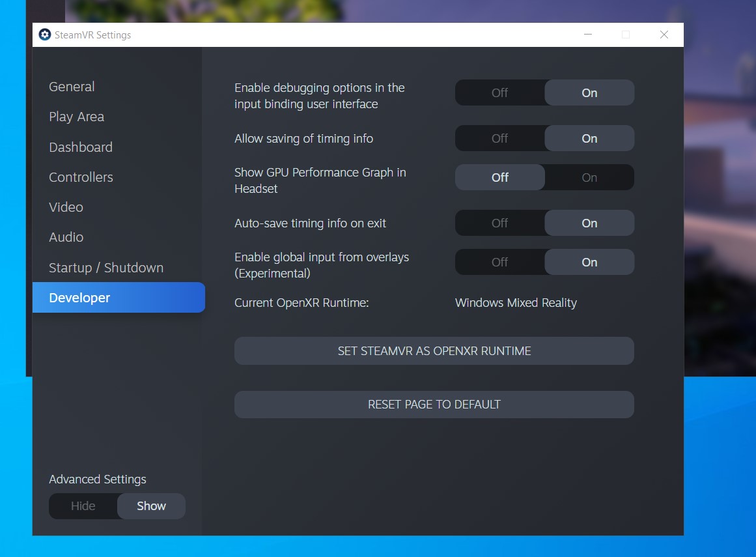This screenshot has height=557, width=756.
Task: Minimize the SteamVR Settings window
Action: 587,35
